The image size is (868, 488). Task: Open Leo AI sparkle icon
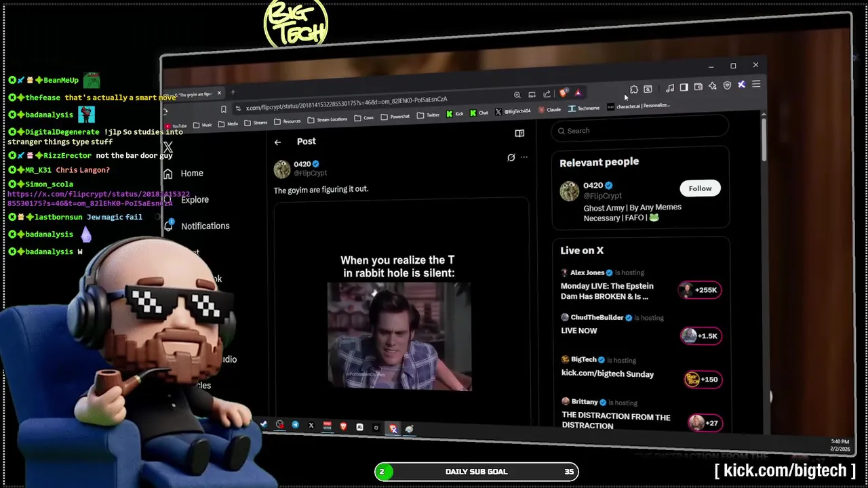coord(713,86)
